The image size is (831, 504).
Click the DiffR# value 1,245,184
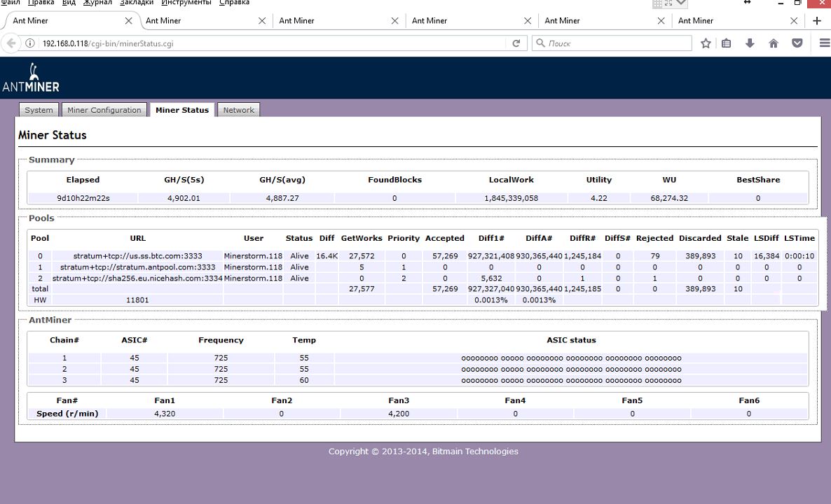click(582, 255)
